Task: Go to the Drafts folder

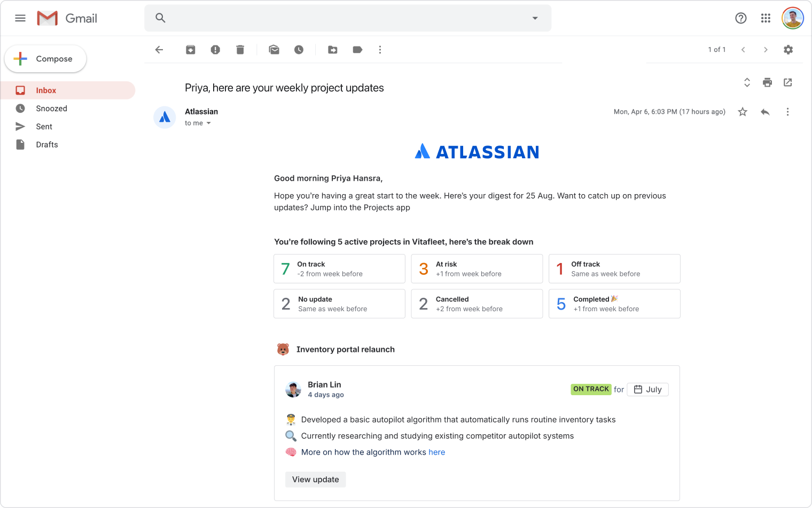Action: click(x=46, y=145)
